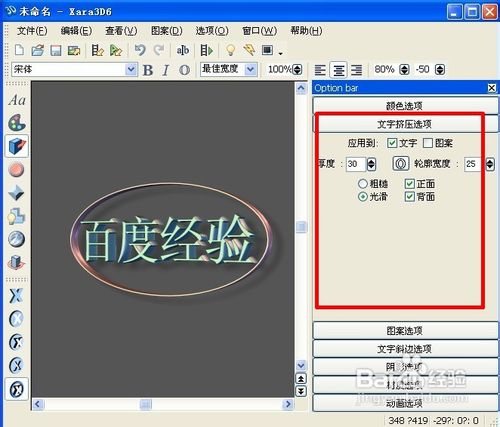Adjust the 100% size stepper
The image size is (500, 427).
[x=297, y=69]
